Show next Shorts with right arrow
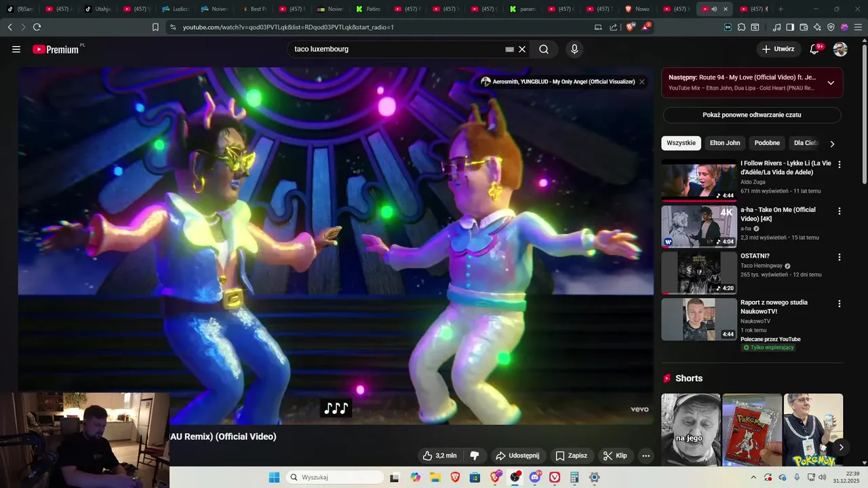 [841, 447]
